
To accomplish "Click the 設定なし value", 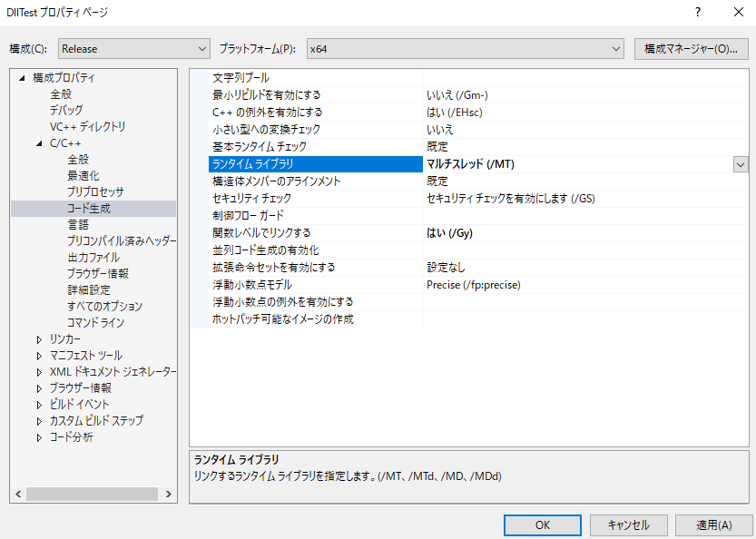I will [x=446, y=268].
